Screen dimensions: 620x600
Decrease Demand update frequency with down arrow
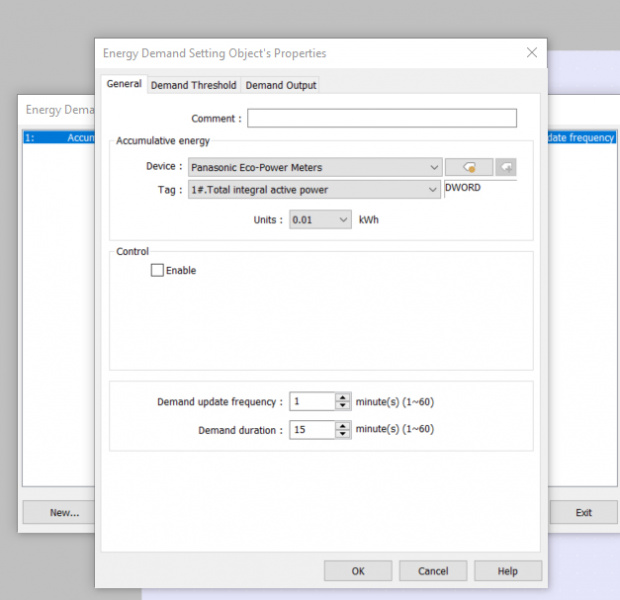point(343,406)
